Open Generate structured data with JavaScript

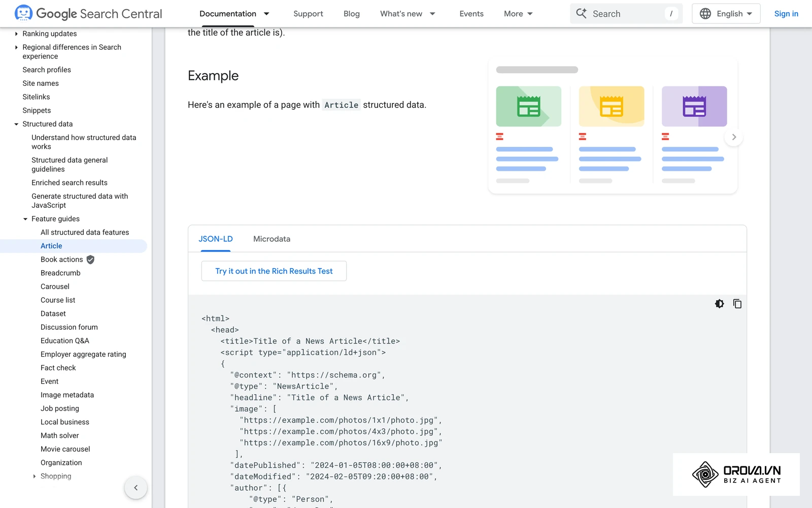[x=80, y=201]
